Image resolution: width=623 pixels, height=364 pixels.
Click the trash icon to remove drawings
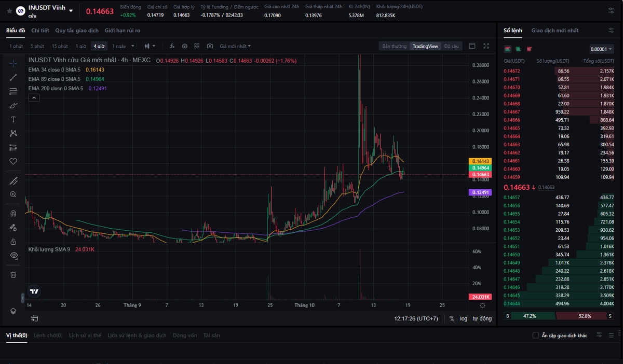13,274
